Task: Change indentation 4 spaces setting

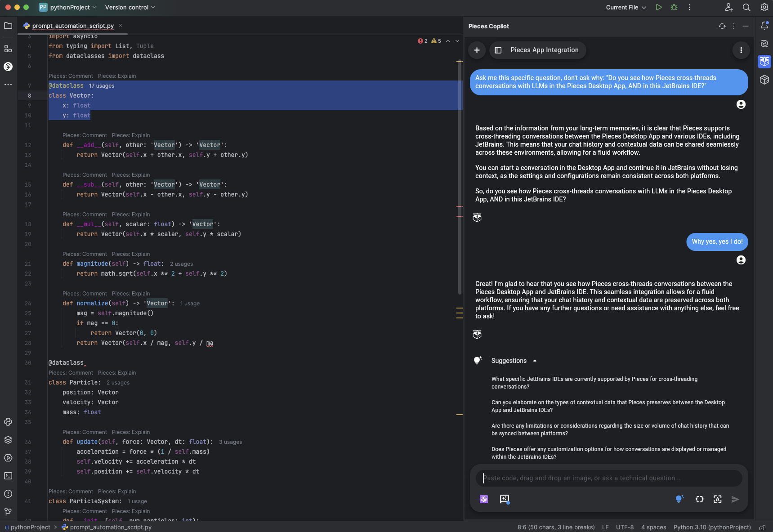Action: [x=653, y=527]
